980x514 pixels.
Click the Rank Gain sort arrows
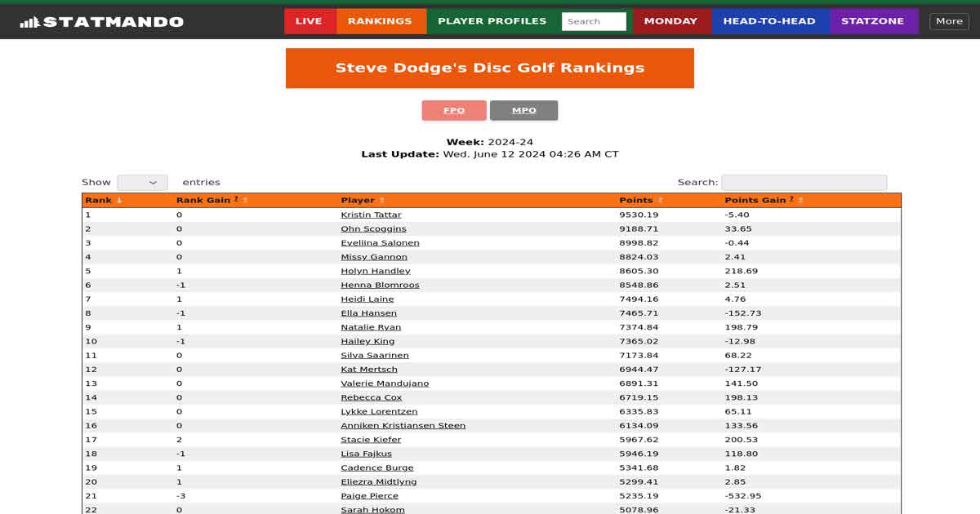tap(245, 201)
